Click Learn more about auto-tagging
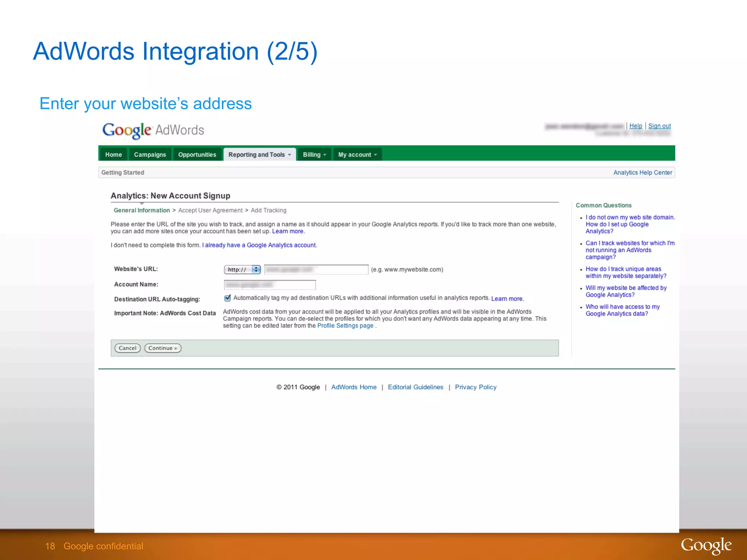The width and height of the screenshot is (747, 560). point(507,299)
